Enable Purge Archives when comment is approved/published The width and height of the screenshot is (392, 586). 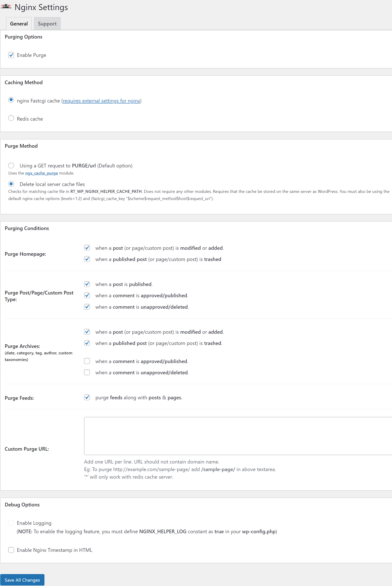pos(87,361)
